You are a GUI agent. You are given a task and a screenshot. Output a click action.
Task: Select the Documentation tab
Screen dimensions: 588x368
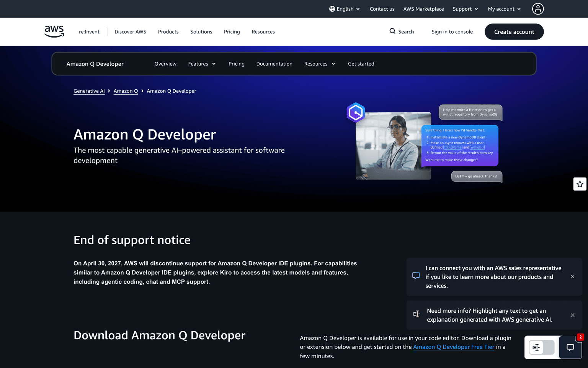coord(274,64)
